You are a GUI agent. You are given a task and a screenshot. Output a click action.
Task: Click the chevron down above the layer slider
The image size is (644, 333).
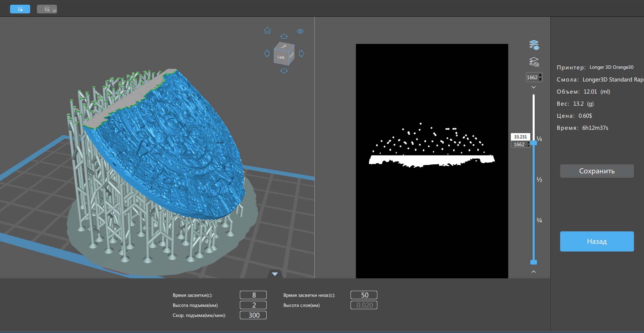tap(534, 87)
